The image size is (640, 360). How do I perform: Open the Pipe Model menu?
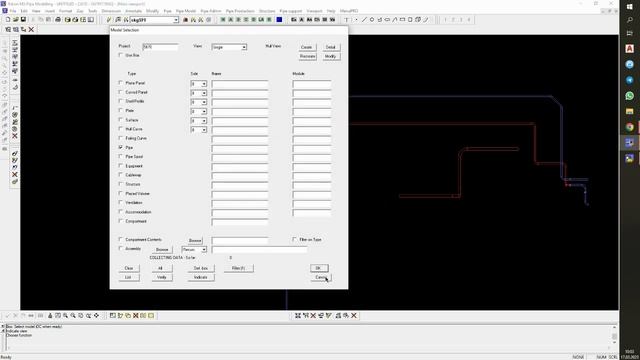click(x=186, y=11)
